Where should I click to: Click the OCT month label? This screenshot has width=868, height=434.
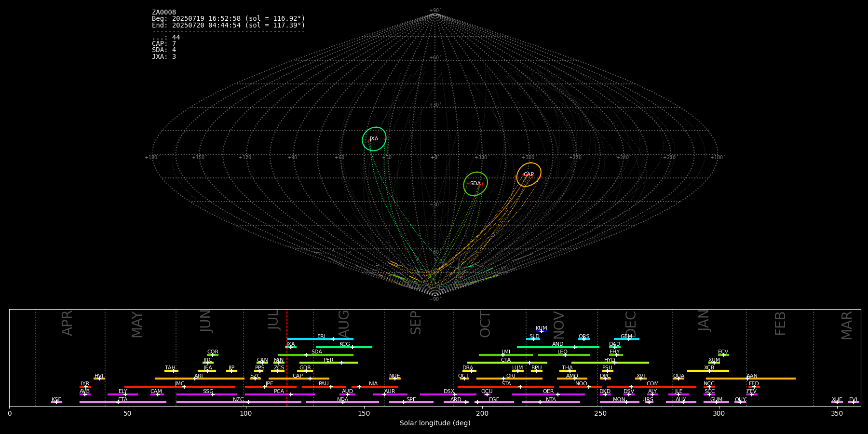coord(485,324)
